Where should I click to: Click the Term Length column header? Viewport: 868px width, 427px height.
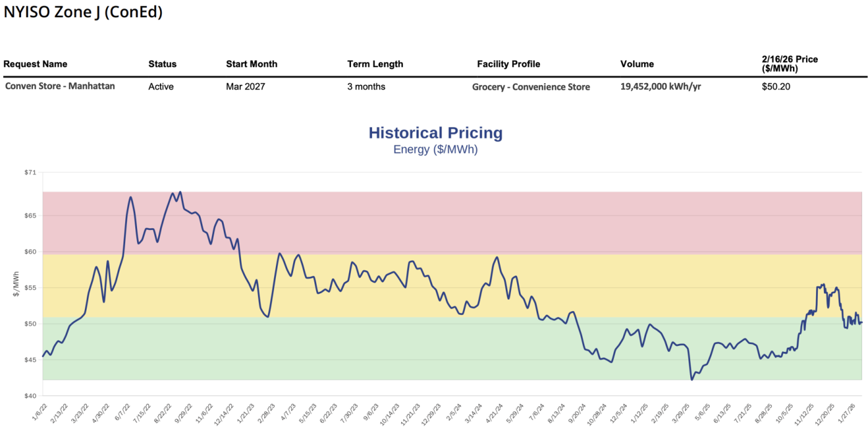pos(375,64)
